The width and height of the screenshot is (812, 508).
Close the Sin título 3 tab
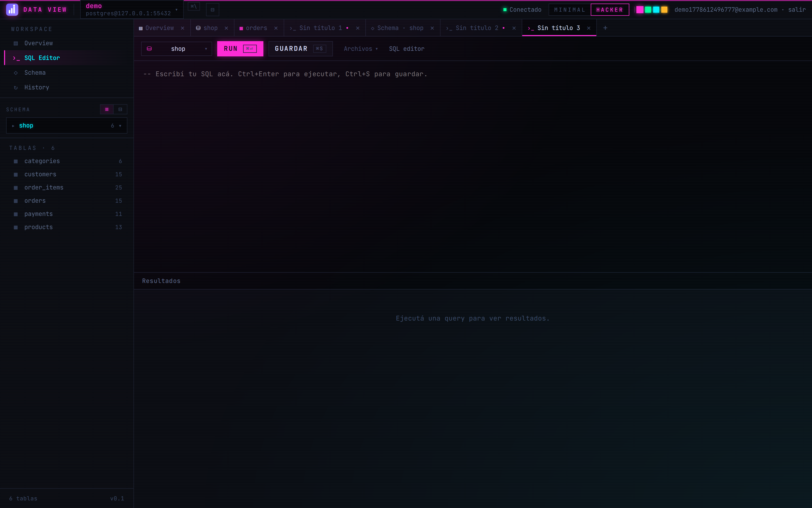(588, 28)
